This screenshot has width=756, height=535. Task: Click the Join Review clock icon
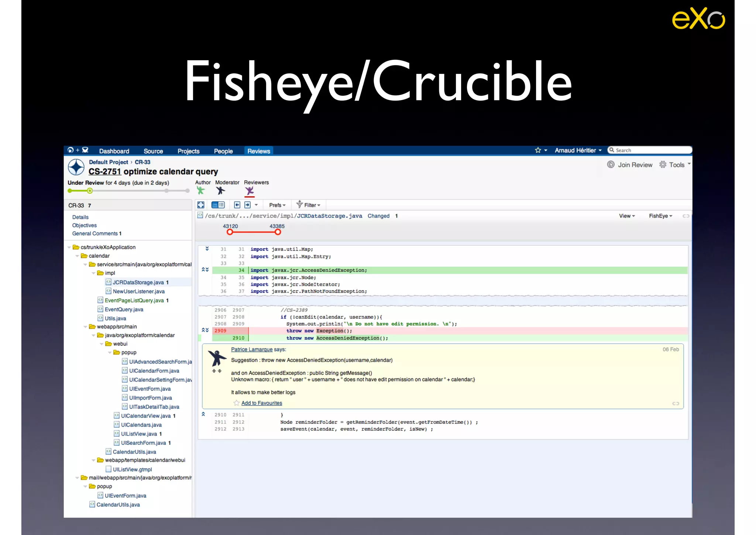611,164
